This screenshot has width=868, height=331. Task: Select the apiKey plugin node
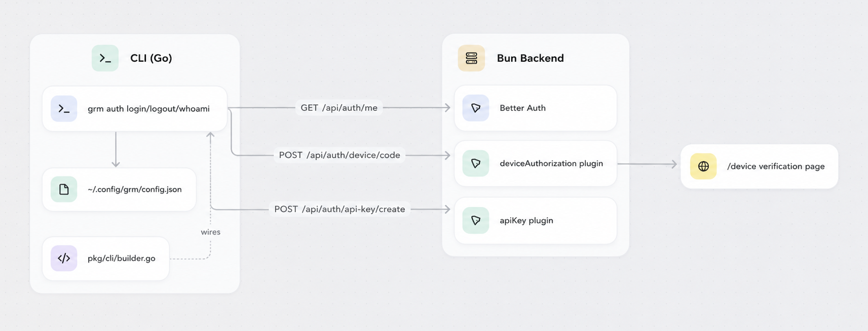536,220
